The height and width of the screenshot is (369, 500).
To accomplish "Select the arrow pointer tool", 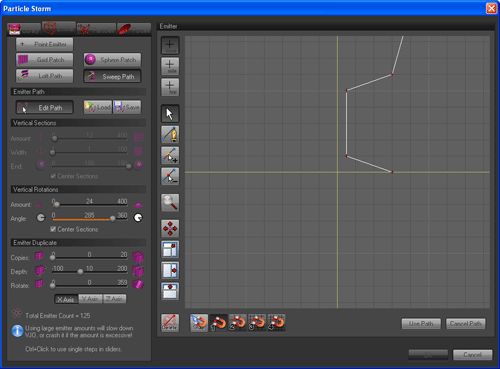I will [170, 114].
